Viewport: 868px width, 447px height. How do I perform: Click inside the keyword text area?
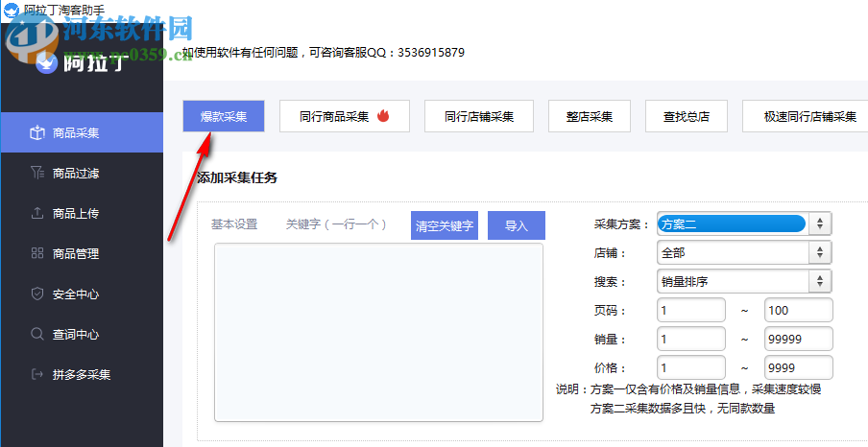[x=378, y=333]
